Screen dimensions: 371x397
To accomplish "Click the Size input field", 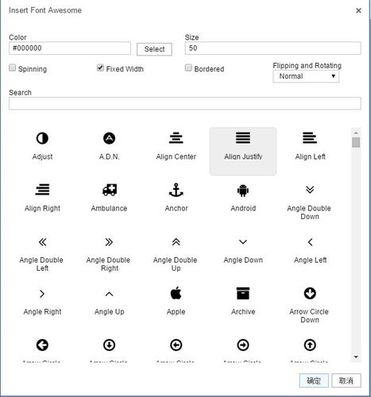I will coord(273,48).
